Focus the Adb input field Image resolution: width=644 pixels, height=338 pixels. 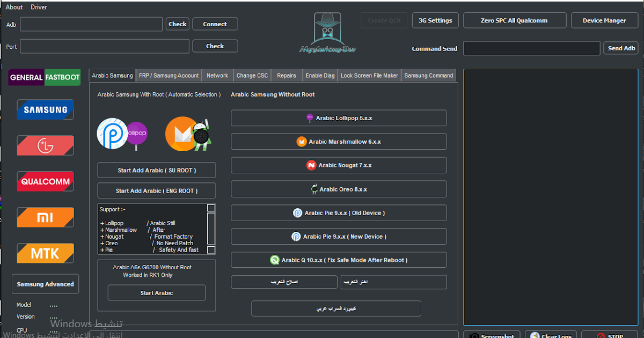(91, 24)
